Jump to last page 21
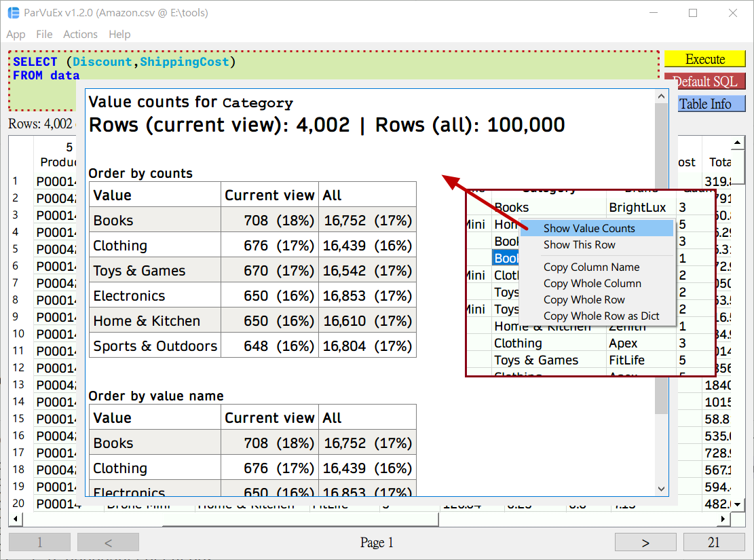Viewport: 754px width, 560px height. 713,542
